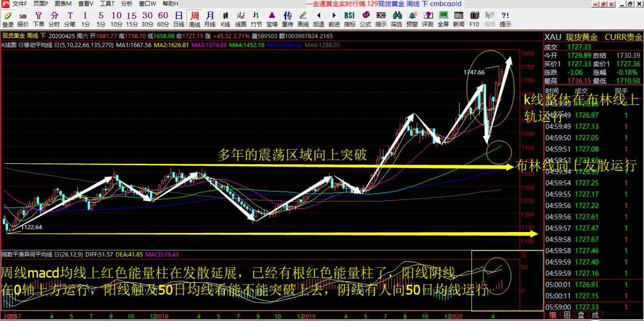This screenshot has width=644, height=321.
Task: Select the 竹节 bar chart style
Action: 257,19
